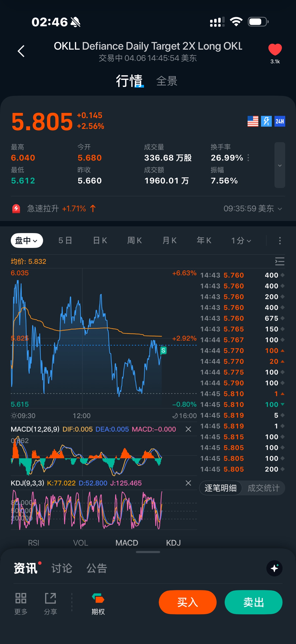This screenshot has height=644, width=296.
Task: Tap the US flag market icon
Action: click(x=253, y=121)
